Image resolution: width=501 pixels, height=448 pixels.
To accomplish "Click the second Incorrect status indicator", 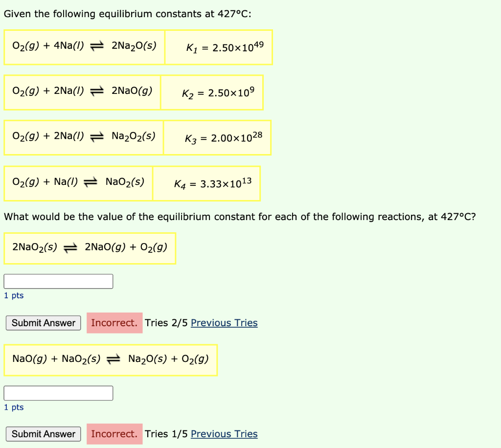I will [114, 434].
